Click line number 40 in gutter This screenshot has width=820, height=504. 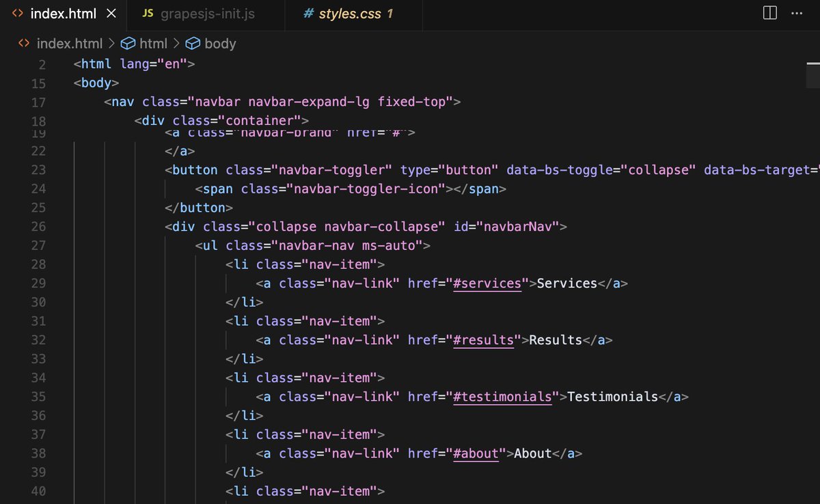pos(38,490)
